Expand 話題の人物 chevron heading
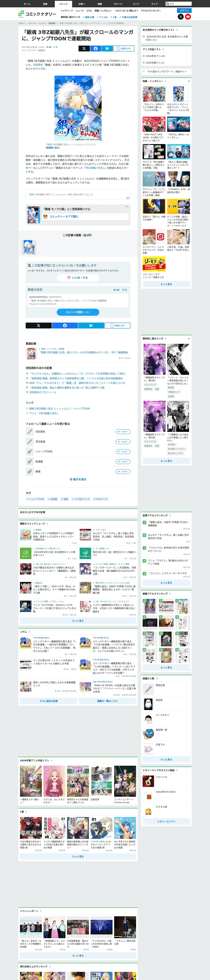 [x=150, y=678]
